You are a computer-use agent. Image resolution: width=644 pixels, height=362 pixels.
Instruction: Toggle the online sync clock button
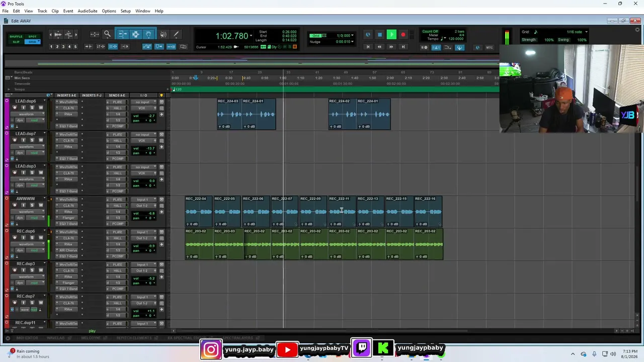477,47
